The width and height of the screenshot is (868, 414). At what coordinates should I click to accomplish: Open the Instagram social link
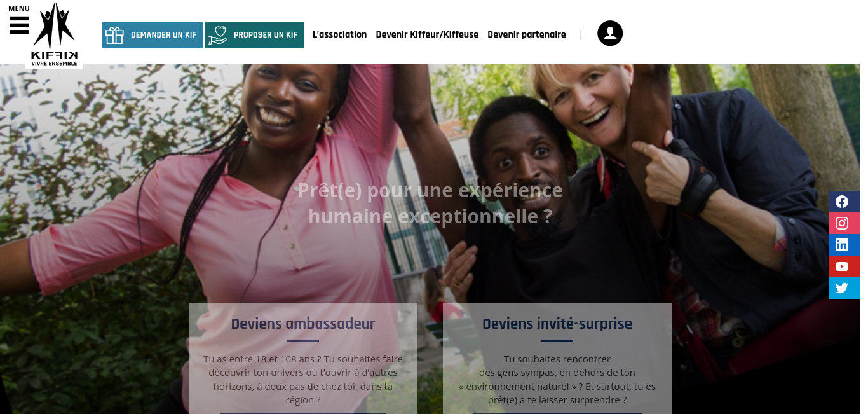click(842, 223)
